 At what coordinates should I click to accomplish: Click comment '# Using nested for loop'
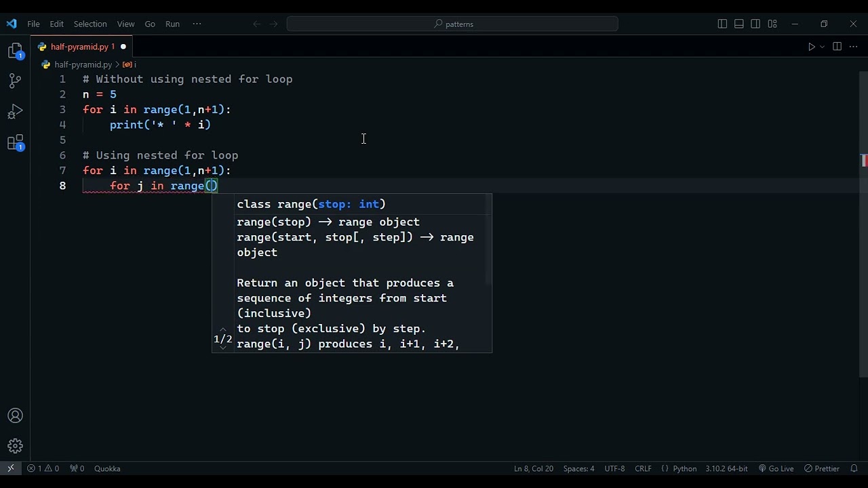(160, 155)
